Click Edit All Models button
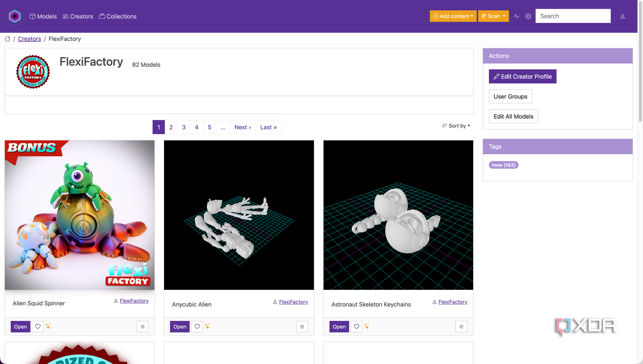The width and height of the screenshot is (643, 364). coord(513,116)
